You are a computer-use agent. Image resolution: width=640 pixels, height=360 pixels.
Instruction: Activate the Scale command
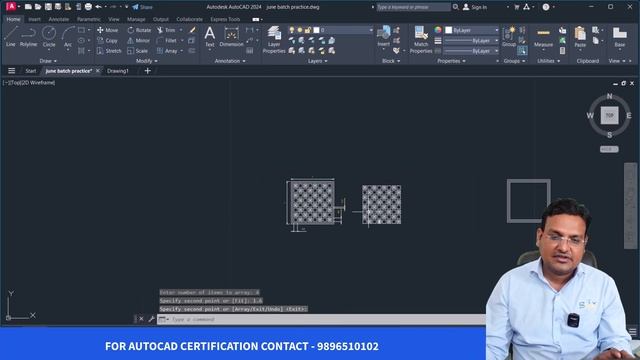click(138, 51)
